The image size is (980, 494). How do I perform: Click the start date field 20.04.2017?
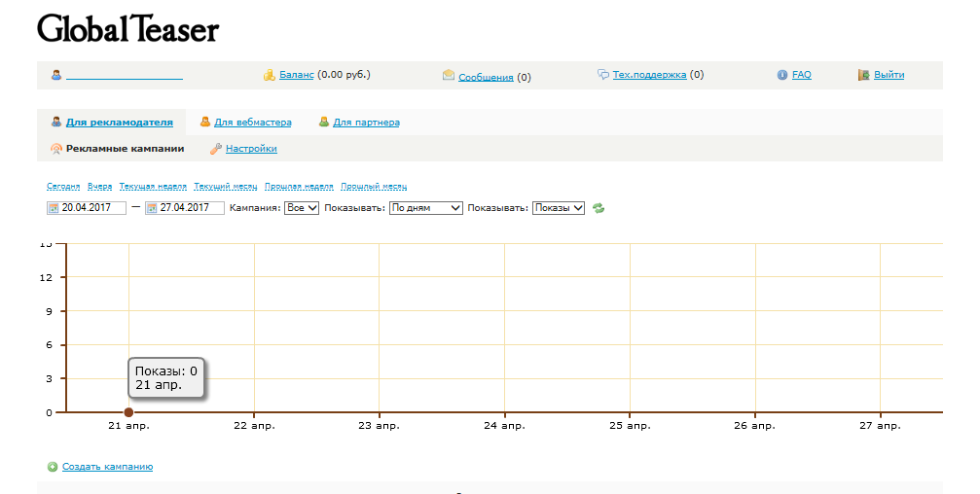87,208
